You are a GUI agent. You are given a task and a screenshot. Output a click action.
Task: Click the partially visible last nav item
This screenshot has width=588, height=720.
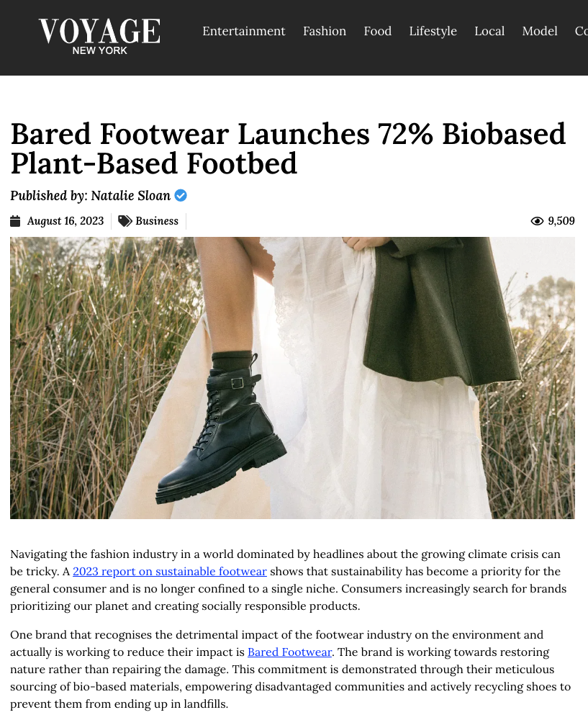(x=581, y=31)
